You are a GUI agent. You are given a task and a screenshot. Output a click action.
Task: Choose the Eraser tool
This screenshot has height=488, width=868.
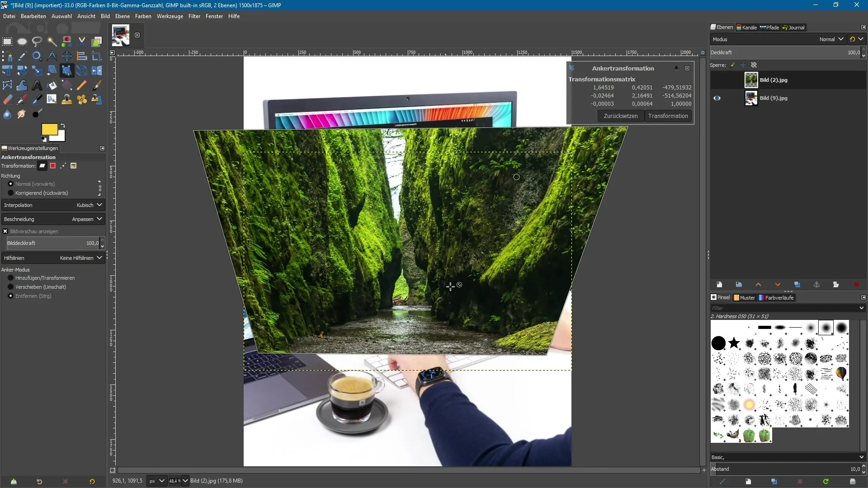tap(7, 100)
